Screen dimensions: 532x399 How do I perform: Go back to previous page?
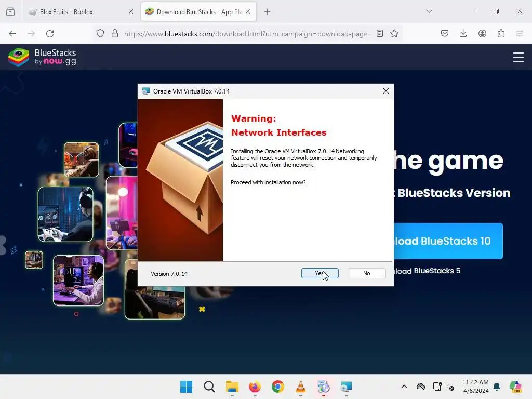coord(12,34)
